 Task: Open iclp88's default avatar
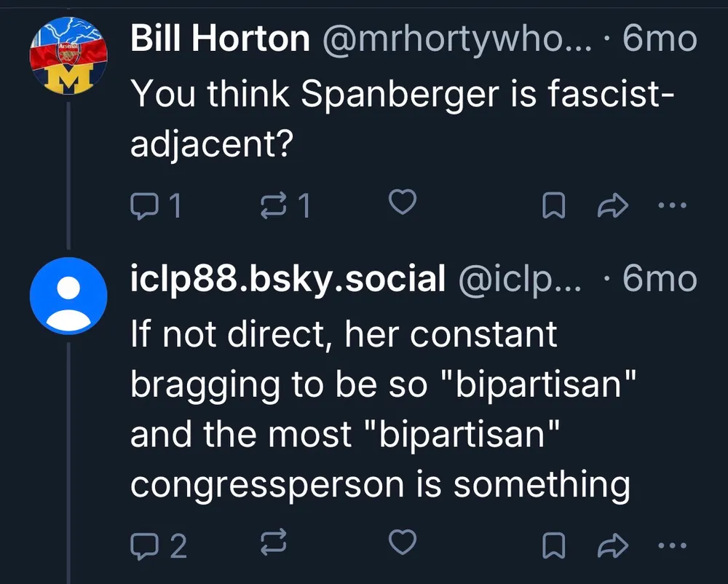pos(68,295)
